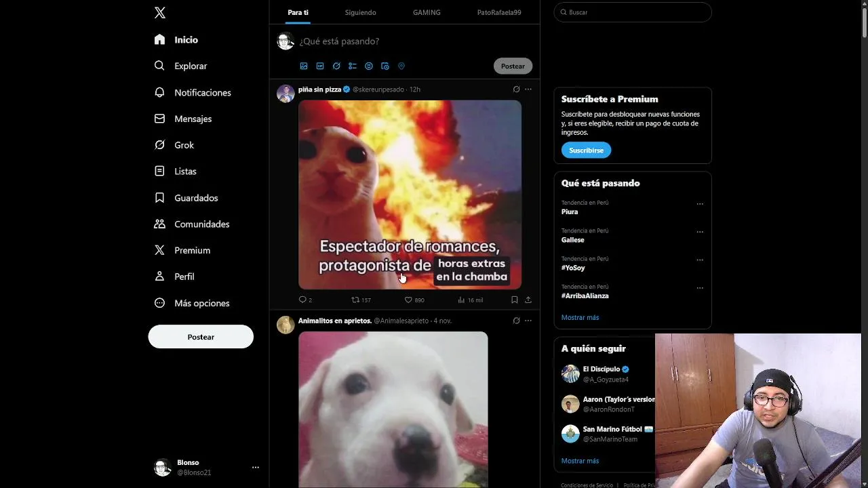This screenshot has width=868, height=488.
Task: Open Blonso account menu dots
Action: coord(256,467)
